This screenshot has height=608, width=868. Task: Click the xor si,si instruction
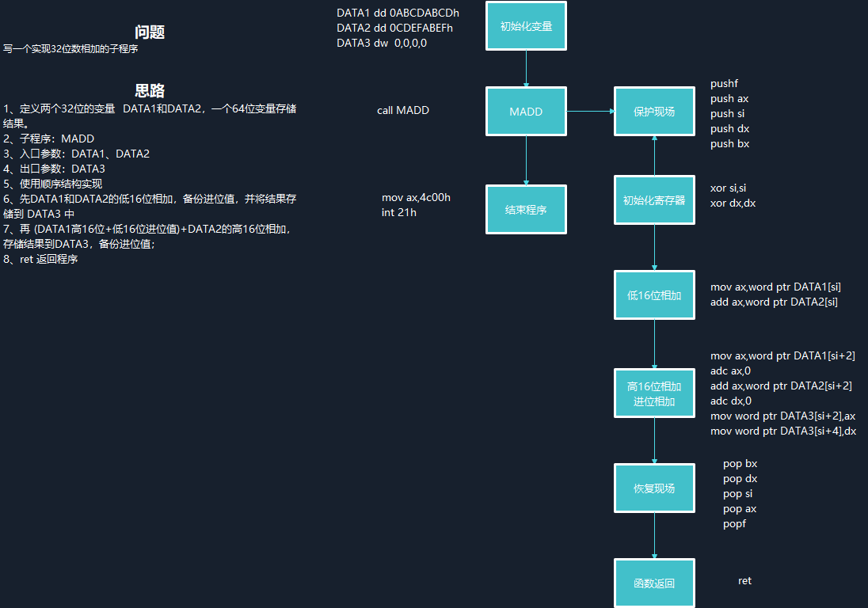pyautogui.click(x=729, y=188)
